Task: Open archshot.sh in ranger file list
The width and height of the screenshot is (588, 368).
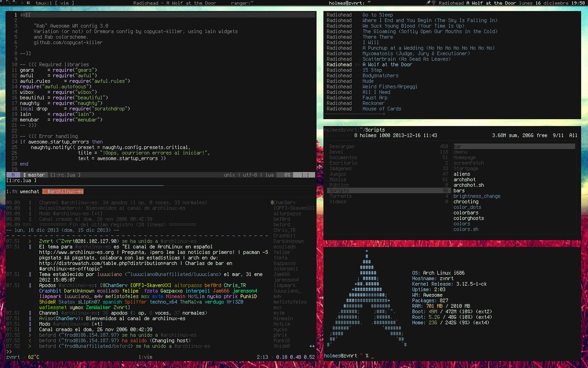Action: [x=468, y=185]
